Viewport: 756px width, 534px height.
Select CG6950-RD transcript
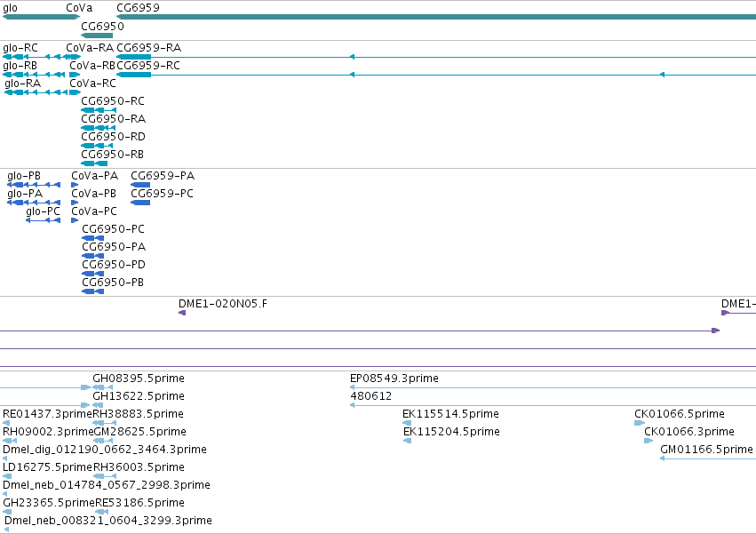[x=97, y=146]
